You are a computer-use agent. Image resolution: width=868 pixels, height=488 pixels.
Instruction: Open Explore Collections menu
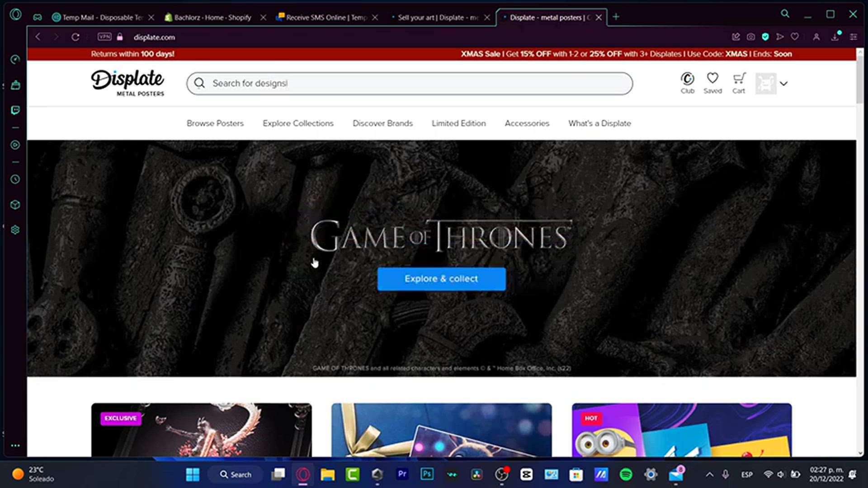[298, 123]
